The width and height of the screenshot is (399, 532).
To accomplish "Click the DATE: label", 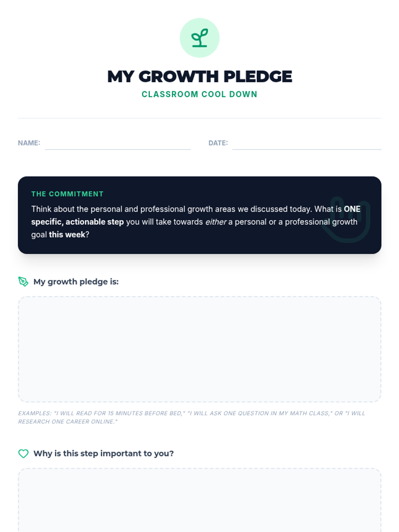I will 218,143.
